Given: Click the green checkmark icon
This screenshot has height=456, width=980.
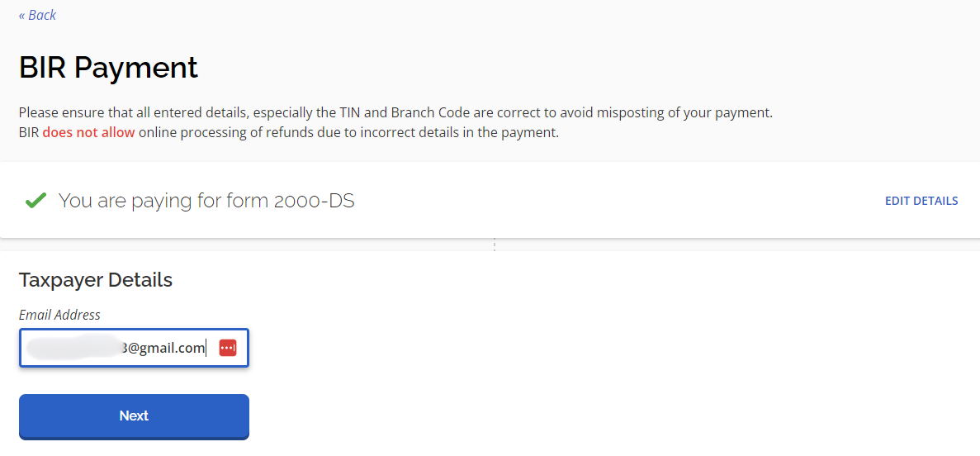Looking at the screenshot, I should click(36, 201).
